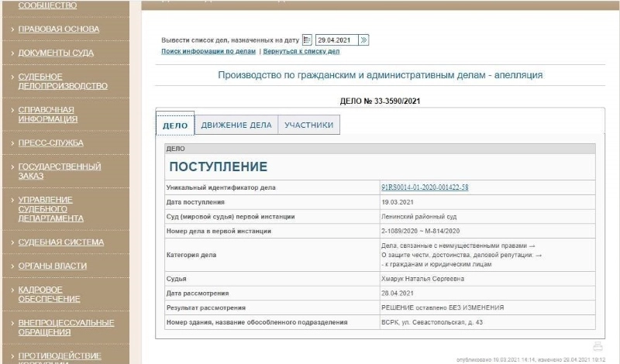Open СУДЕБНАЯ СИСТЕМА in the sidebar
This screenshot has width=620, height=364.
click(x=64, y=242)
